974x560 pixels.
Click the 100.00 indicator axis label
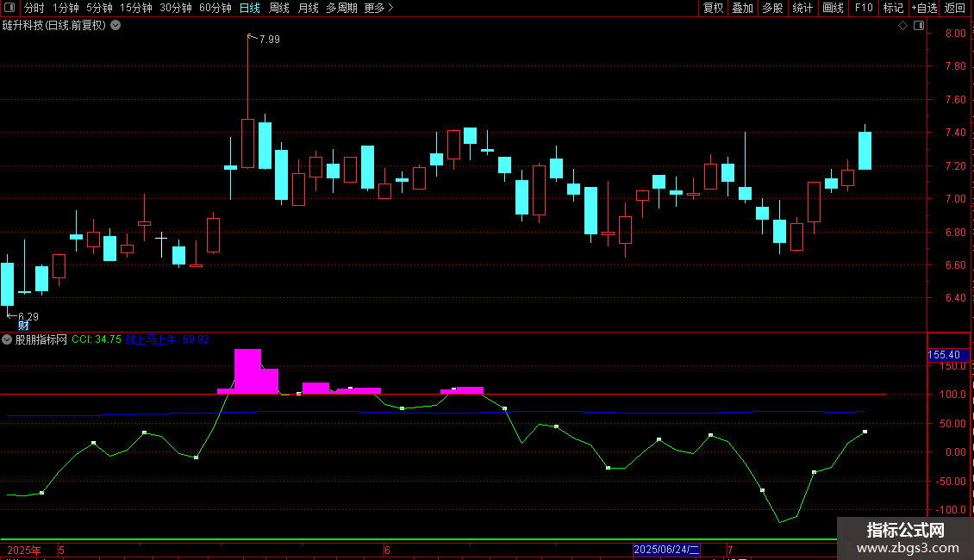[952, 395]
